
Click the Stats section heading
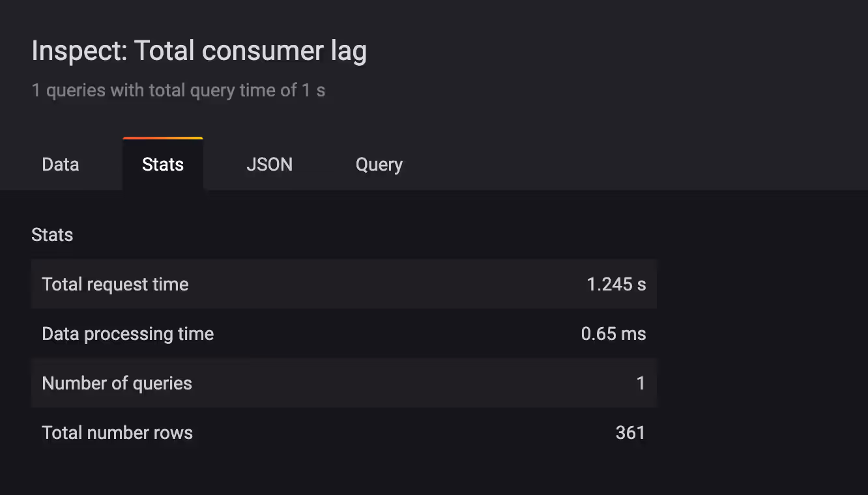tap(52, 234)
